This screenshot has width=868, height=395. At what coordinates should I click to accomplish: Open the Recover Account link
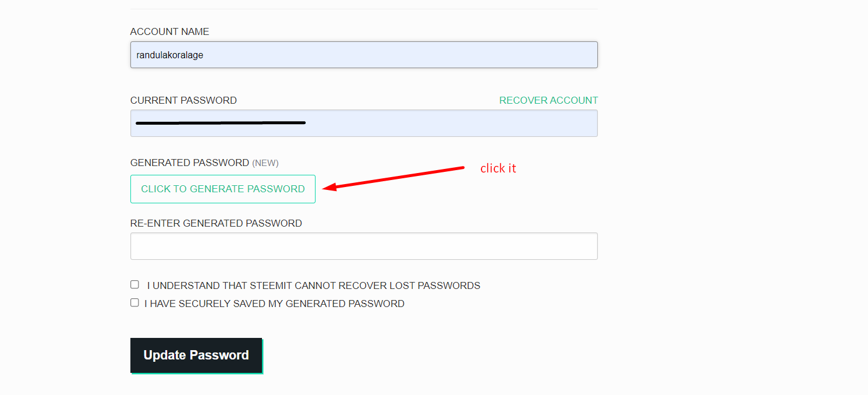[x=548, y=100]
